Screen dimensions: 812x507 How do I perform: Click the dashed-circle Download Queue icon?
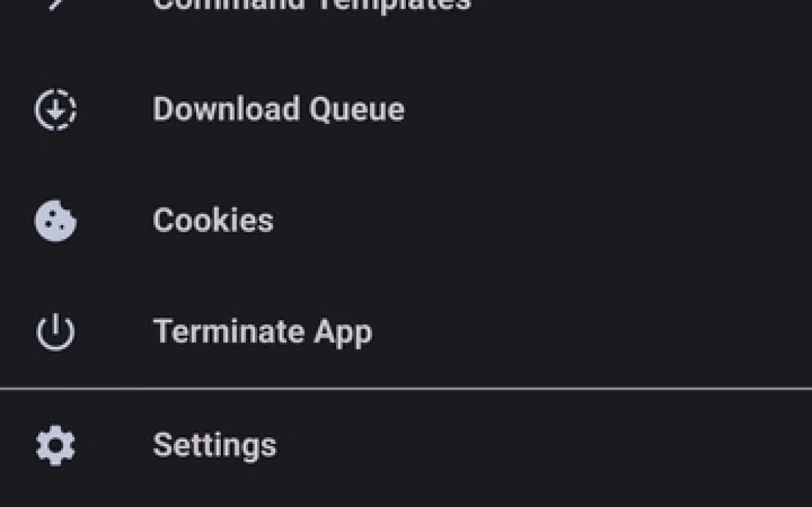click(x=55, y=110)
